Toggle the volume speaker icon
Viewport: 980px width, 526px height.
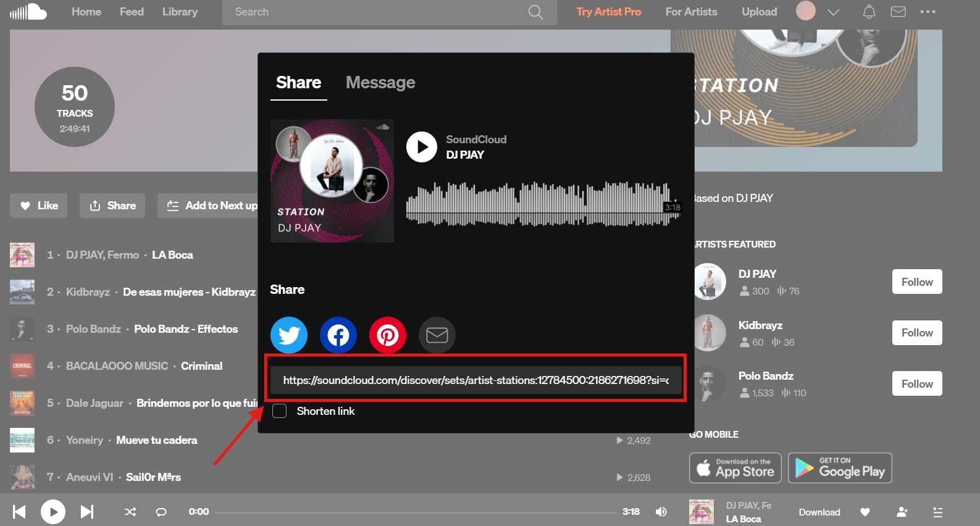pos(661,512)
